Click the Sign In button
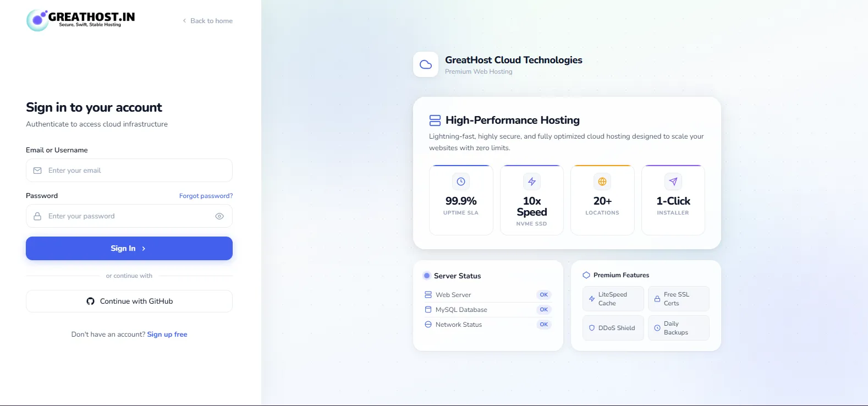This screenshot has width=868, height=406. tap(129, 249)
